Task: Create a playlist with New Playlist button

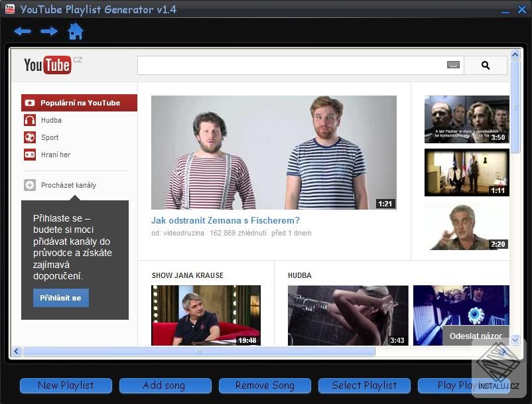Action: tap(65, 385)
